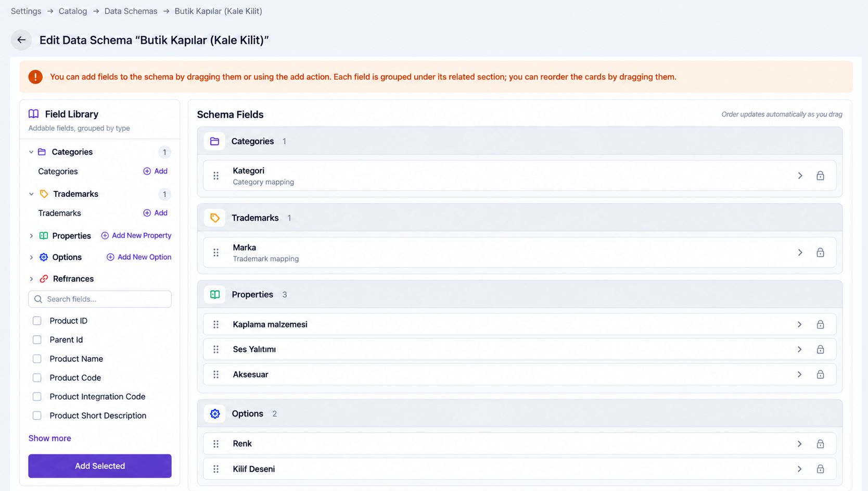Open Catalog breadcrumb
Image resolution: width=868 pixels, height=491 pixels.
pos(73,11)
